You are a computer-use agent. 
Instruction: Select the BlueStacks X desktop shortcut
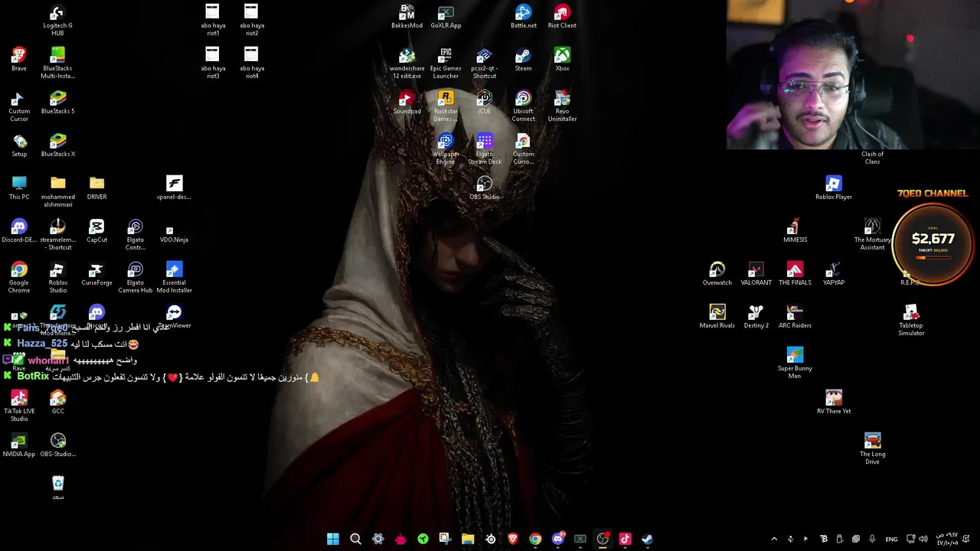(57, 145)
